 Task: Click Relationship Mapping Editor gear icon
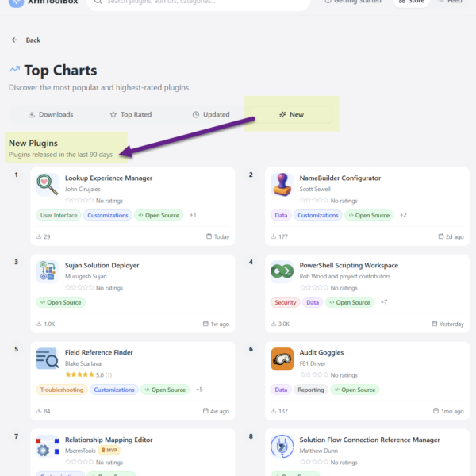coord(48,446)
